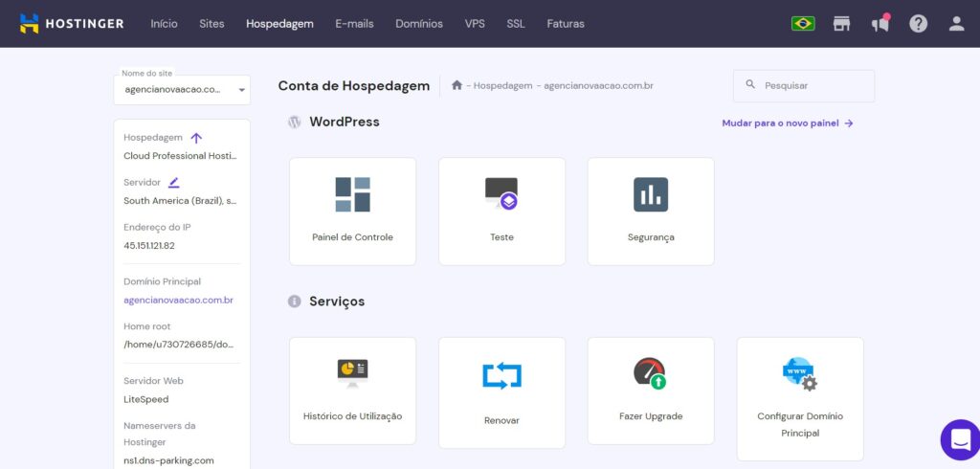The image size is (980, 469).
Task: Expand the Nome do site dropdown
Action: coord(241,90)
